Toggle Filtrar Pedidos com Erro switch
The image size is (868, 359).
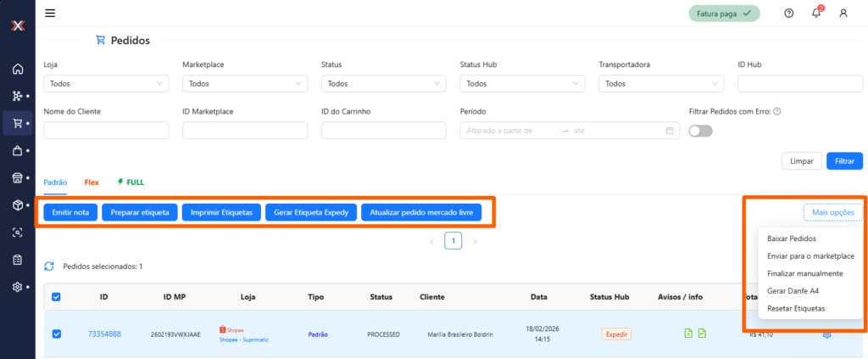click(x=700, y=131)
